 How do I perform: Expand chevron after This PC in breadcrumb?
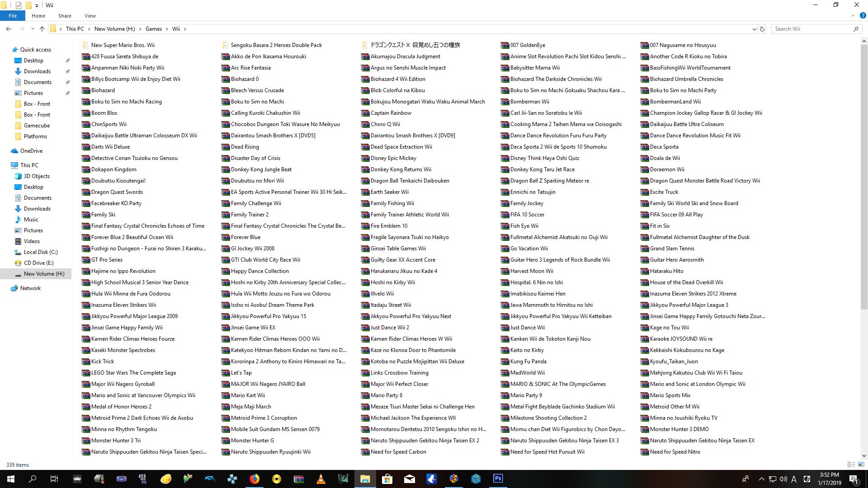point(89,29)
